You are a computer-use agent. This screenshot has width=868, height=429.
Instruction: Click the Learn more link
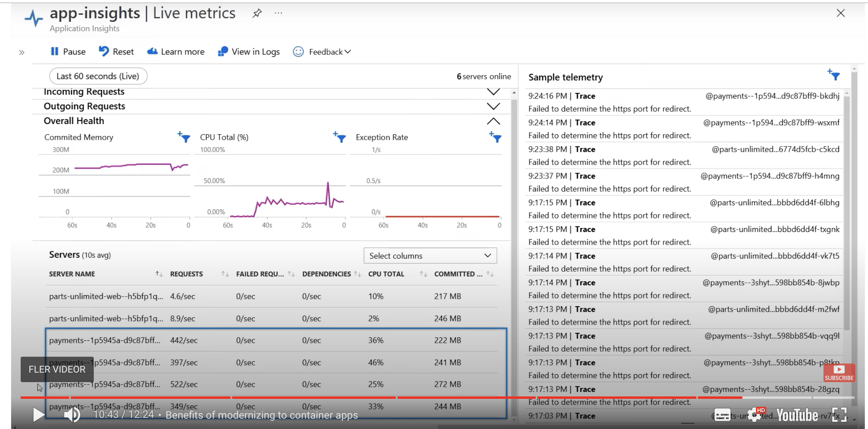(175, 51)
